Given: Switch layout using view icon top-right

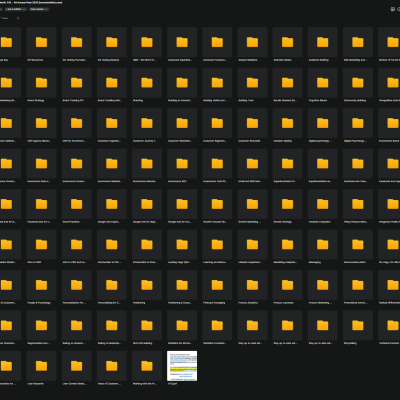Looking at the screenshot, I should pos(393,9).
